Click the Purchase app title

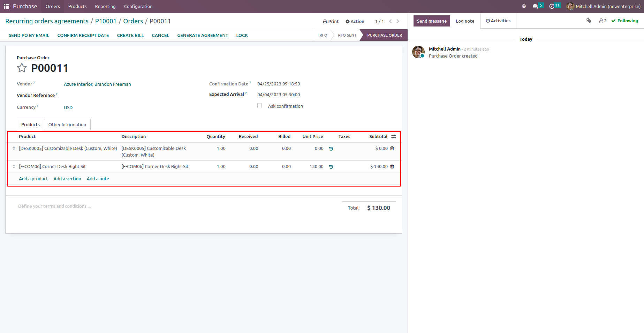tap(25, 6)
